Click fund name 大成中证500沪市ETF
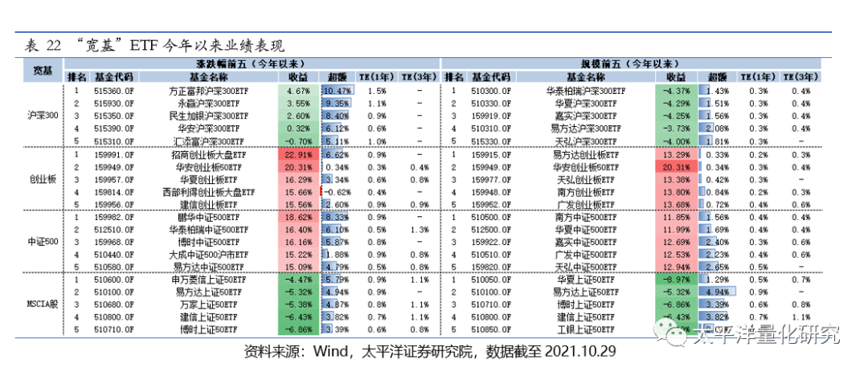This screenshot has width=868, height=372. [x=209, y=255]
